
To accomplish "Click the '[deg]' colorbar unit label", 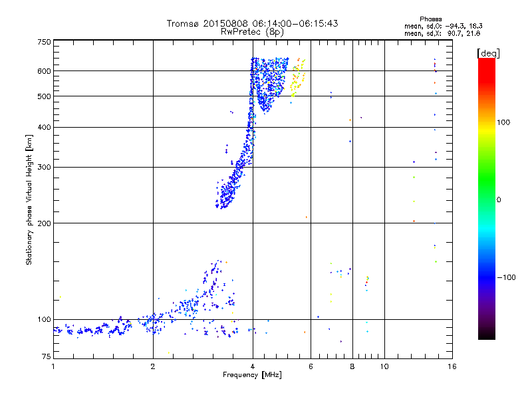I will 488,53.
